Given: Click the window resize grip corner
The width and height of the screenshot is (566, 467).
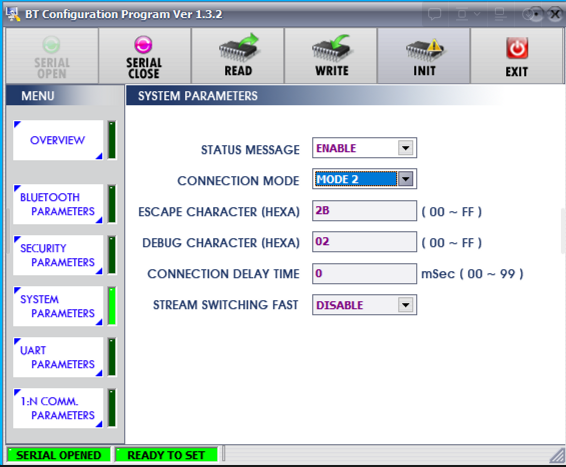Looking at the screenshot, I should pos(557,455).
